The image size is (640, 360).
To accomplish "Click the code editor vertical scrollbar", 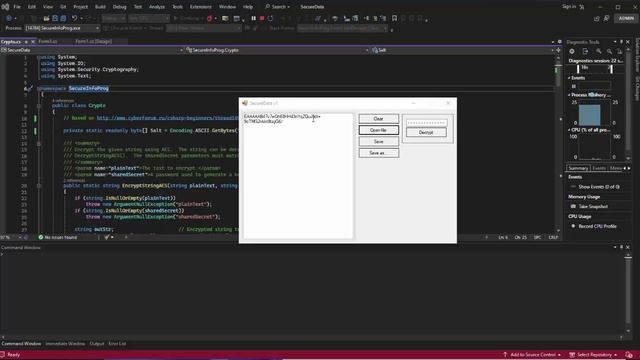I will tap(558, 143).
